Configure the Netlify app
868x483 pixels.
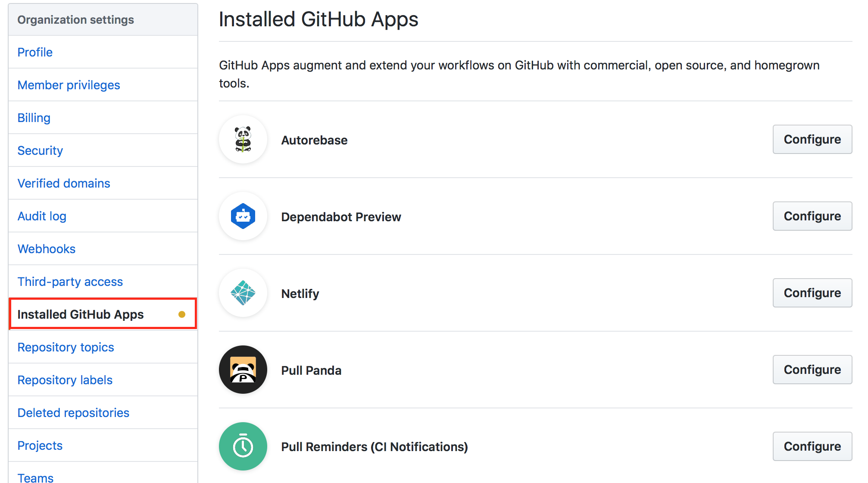[812, 293]
